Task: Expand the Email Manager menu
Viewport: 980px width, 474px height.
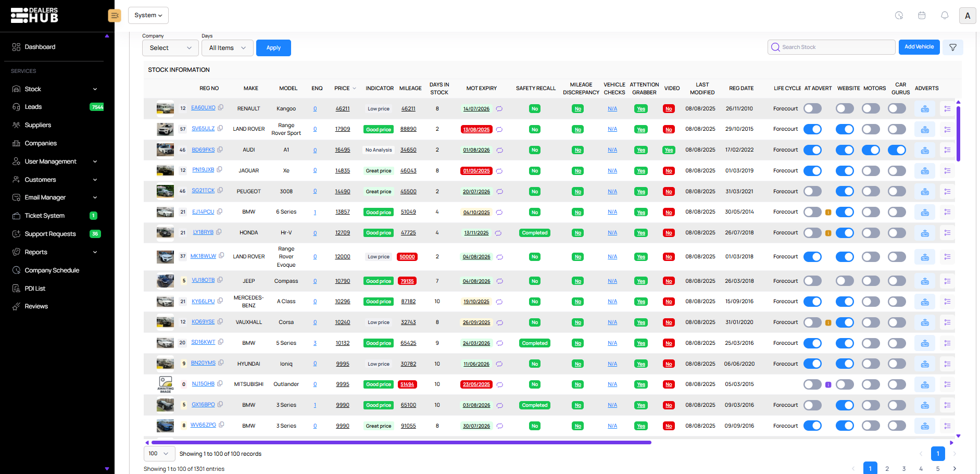Action: [54, 197]
